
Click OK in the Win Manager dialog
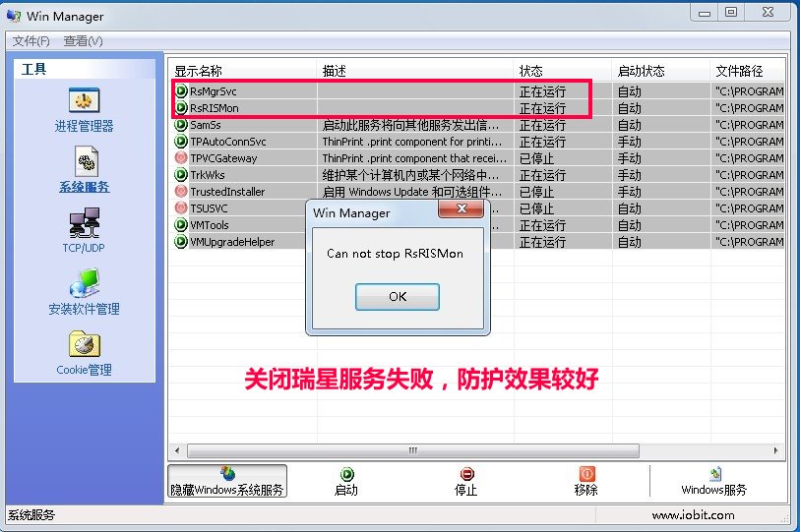pos(398,297)
